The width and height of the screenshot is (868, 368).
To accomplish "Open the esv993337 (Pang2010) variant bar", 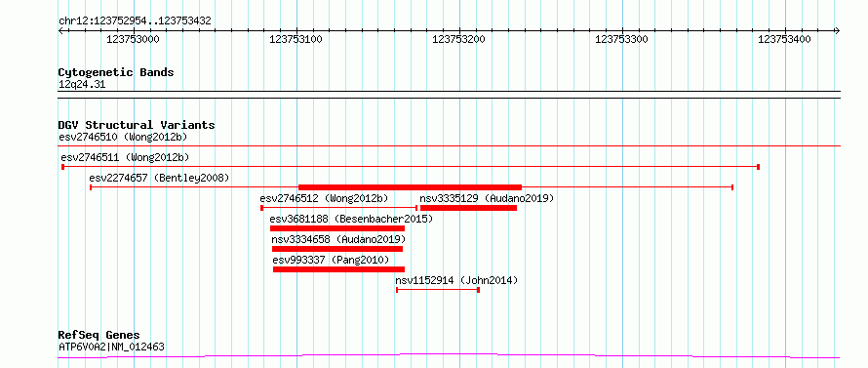I will pyautogui.click(x=338, y=269).
